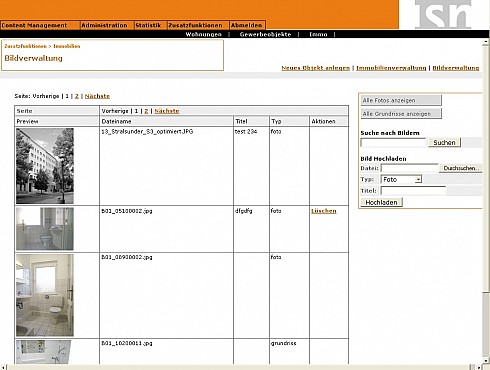490x370 pixels.
Task: Open the Immobilienverwaltung link
Action: coord(391,68)
